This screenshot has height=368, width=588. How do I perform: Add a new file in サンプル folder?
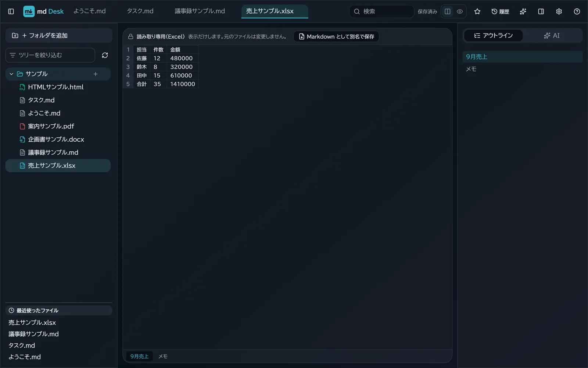point(96,74)
